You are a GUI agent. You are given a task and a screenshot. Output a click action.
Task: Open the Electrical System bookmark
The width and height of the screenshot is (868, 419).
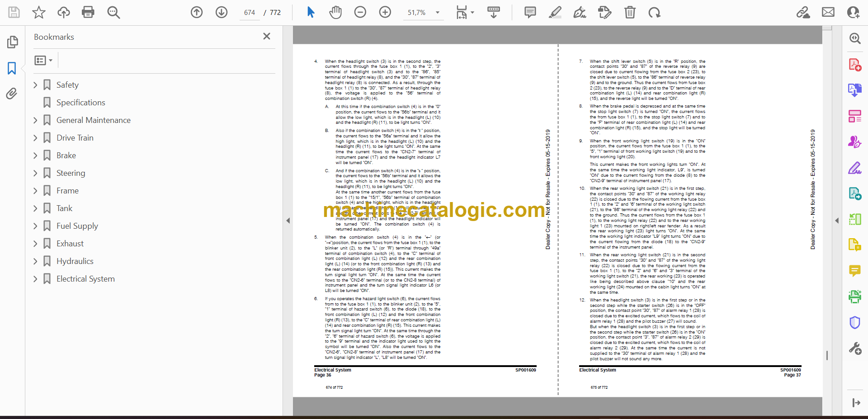click(85, 279)
